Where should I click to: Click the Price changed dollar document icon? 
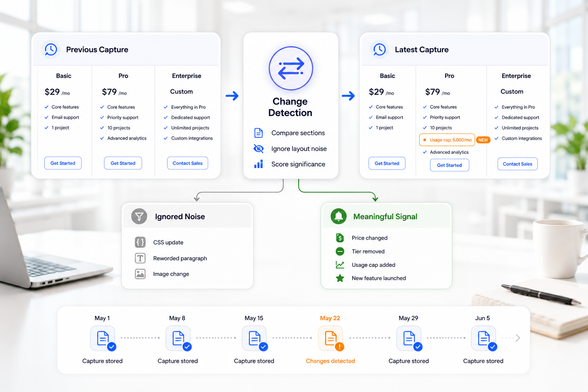click(x=340, y=238)
